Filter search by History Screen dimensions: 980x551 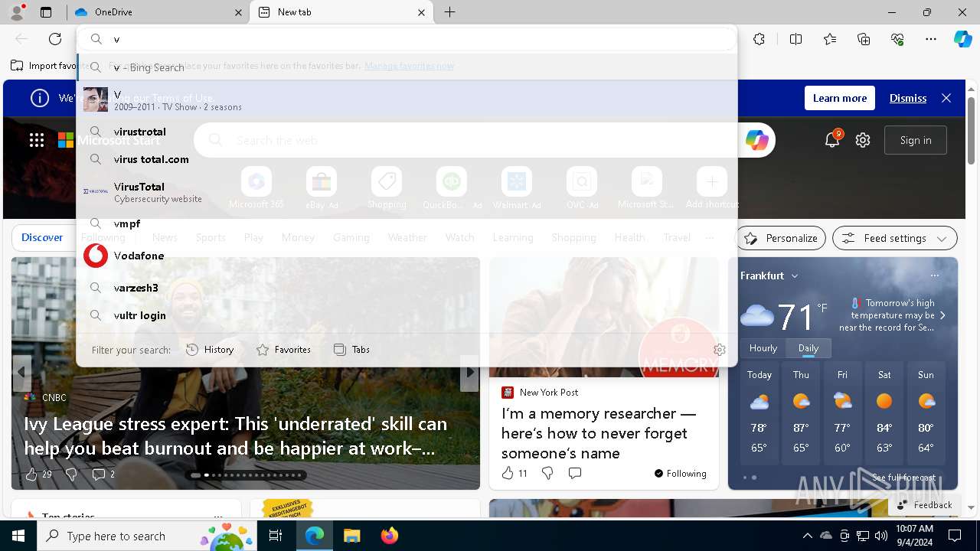tap(210, 350)
